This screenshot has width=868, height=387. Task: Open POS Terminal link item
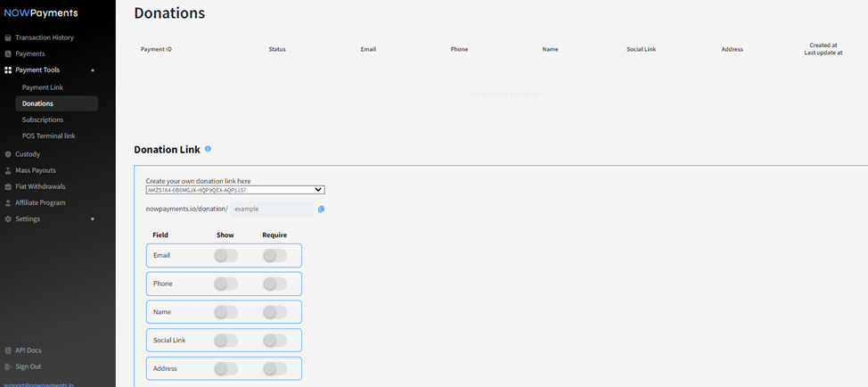[49, 136]
